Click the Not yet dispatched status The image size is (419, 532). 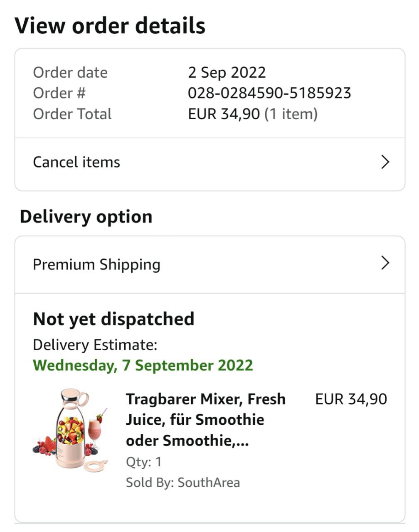tap(113, 319)
